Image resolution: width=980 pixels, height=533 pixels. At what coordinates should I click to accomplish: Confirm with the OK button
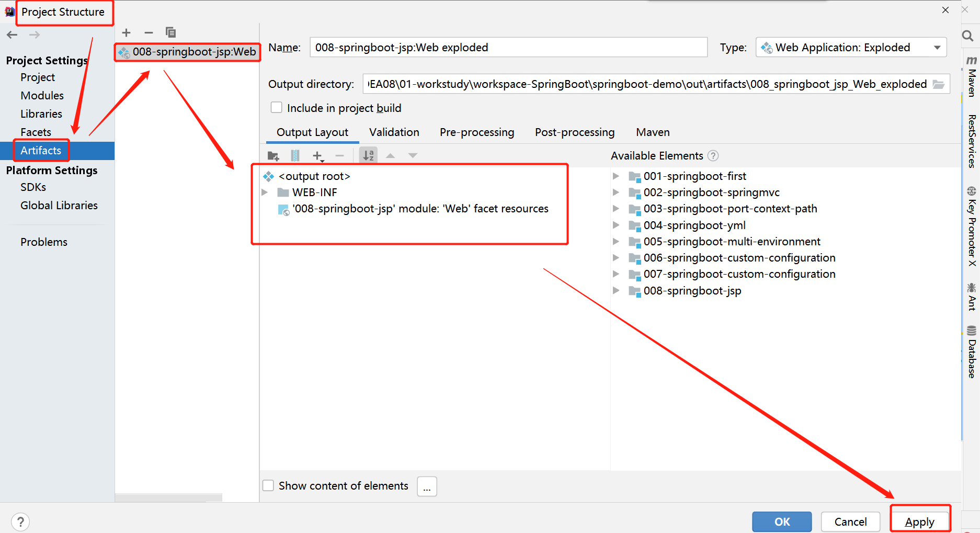782,521
